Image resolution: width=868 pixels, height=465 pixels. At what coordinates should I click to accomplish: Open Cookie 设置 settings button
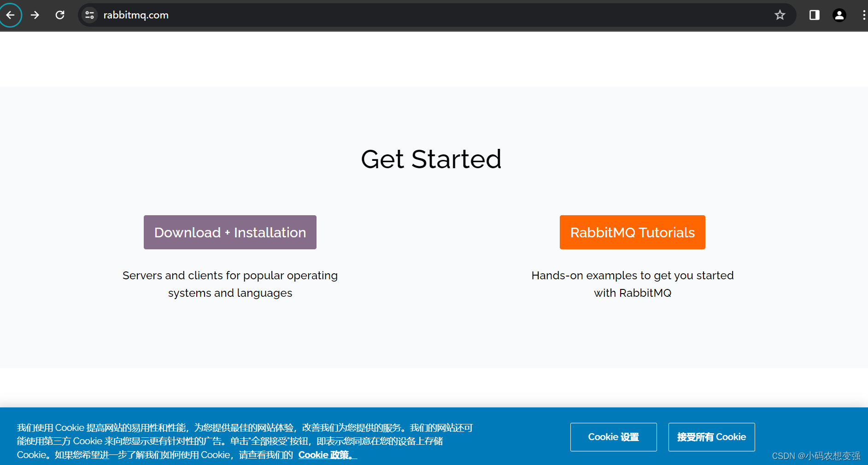613,437
